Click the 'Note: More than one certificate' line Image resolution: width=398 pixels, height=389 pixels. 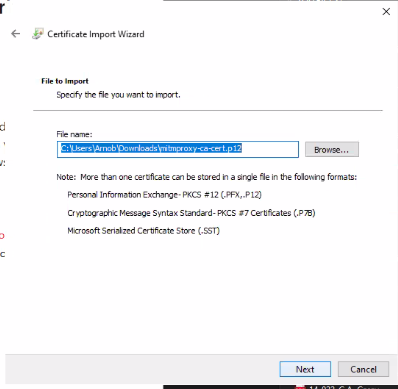coord(206,177)
